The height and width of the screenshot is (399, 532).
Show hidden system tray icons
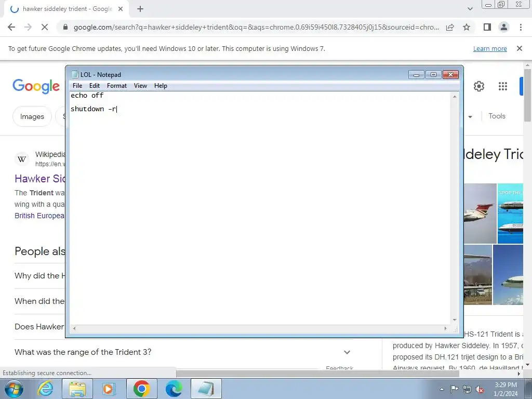tap(442, 389)
